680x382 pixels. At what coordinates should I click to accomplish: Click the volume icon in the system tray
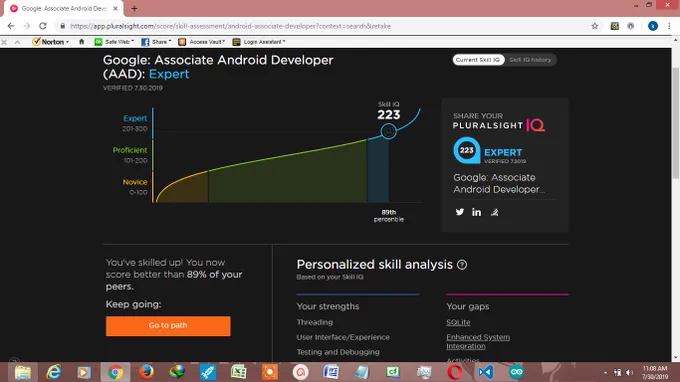pos(630,372)
